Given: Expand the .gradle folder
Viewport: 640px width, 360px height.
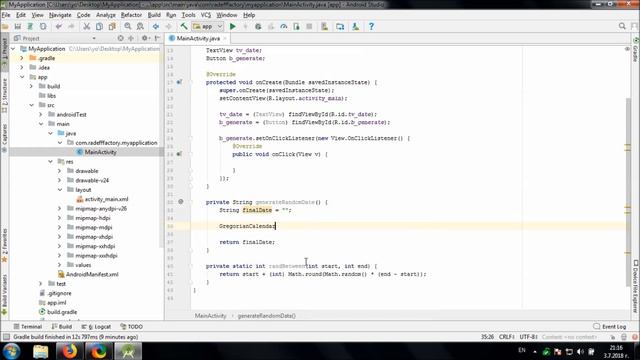Looking at the screenshot, I should (x=22, y=58).
